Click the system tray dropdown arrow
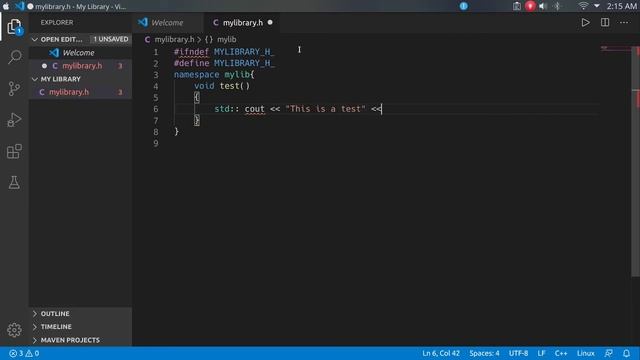 tap(597, 6)
